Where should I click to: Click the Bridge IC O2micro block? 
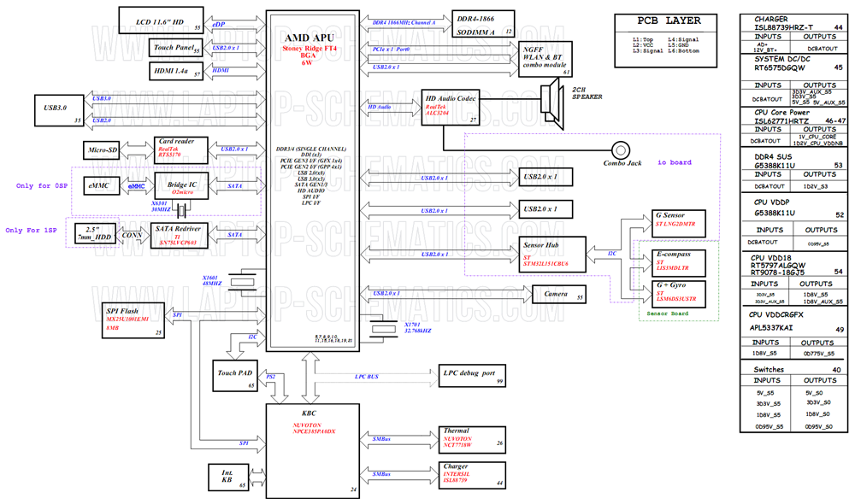(x=181, y=186)
